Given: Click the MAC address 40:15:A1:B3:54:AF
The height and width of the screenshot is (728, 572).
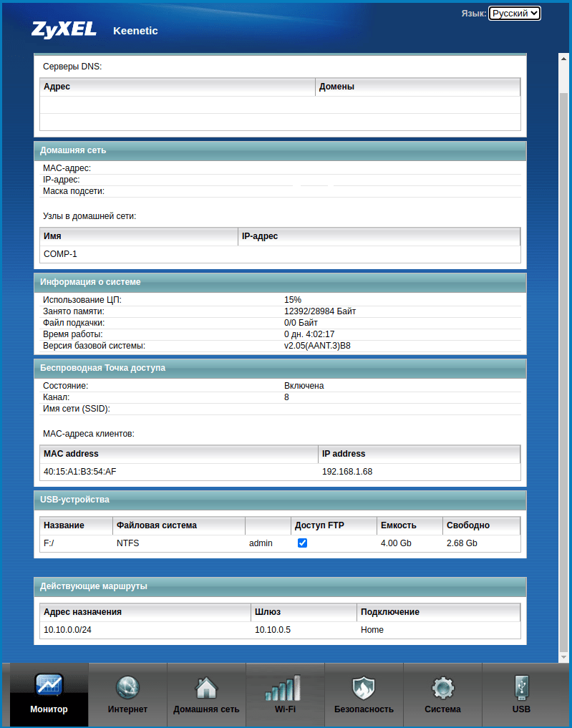Looking at the screenshot, I should 80,472.
